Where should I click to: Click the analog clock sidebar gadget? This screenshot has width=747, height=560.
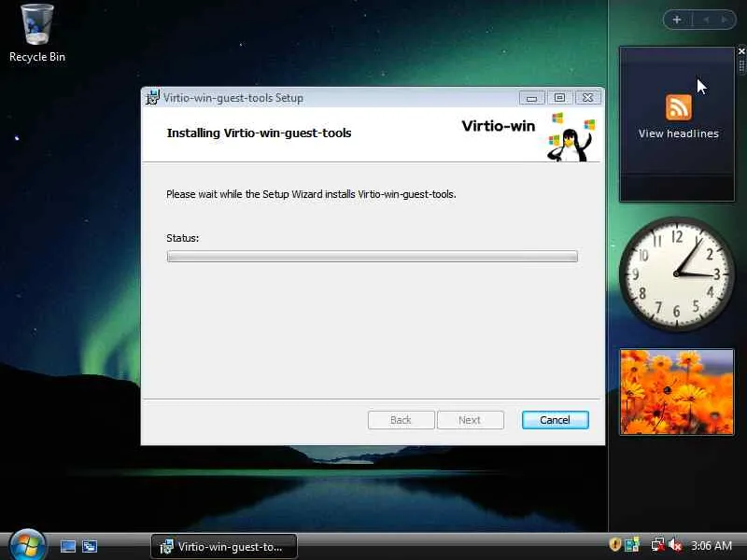(x=676, y=273)
